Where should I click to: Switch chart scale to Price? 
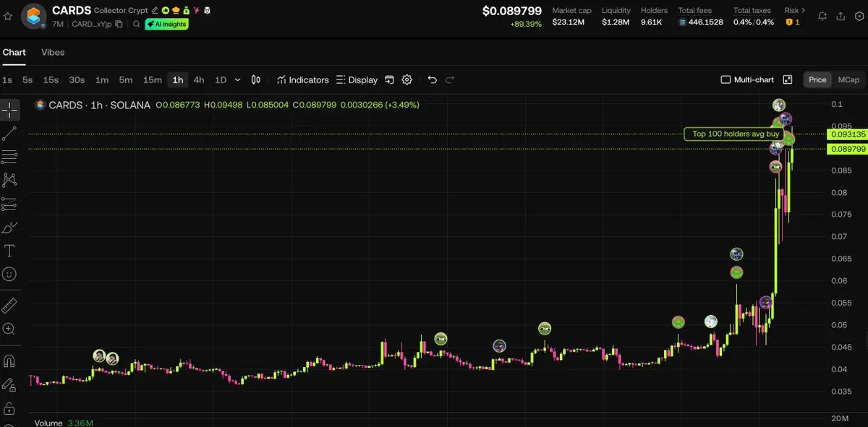(x=817, y=79)
